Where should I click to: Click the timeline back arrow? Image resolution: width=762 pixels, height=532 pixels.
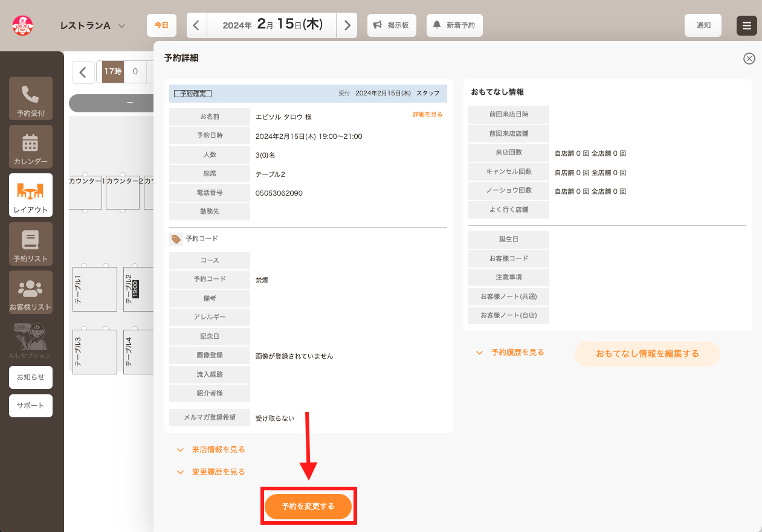click(83, 72)
